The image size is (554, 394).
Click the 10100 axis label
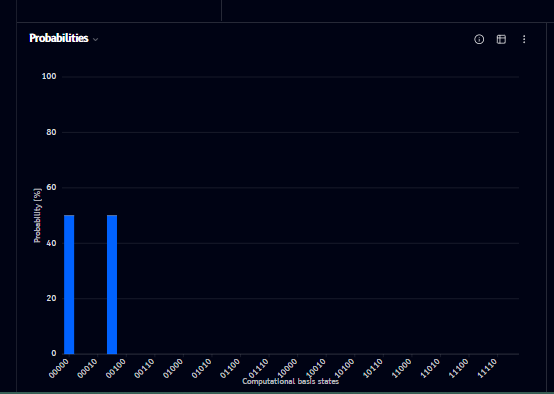(x=345, y=368)
